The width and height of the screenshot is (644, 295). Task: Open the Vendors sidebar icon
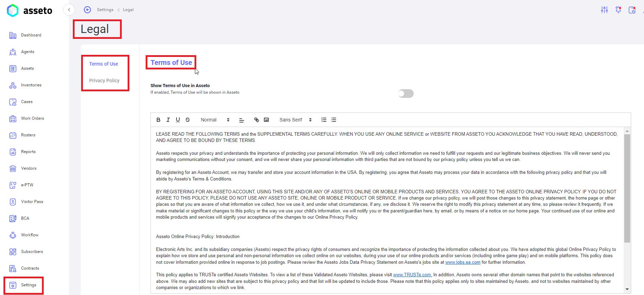tap(13, 169)
